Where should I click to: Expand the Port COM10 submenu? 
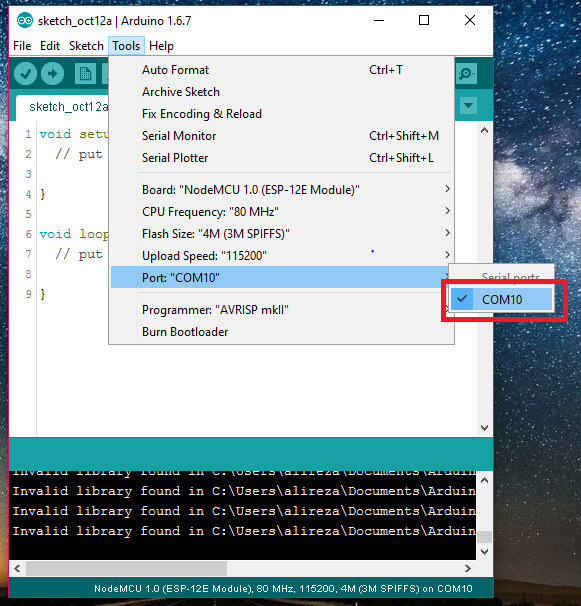tap(281, 277)
